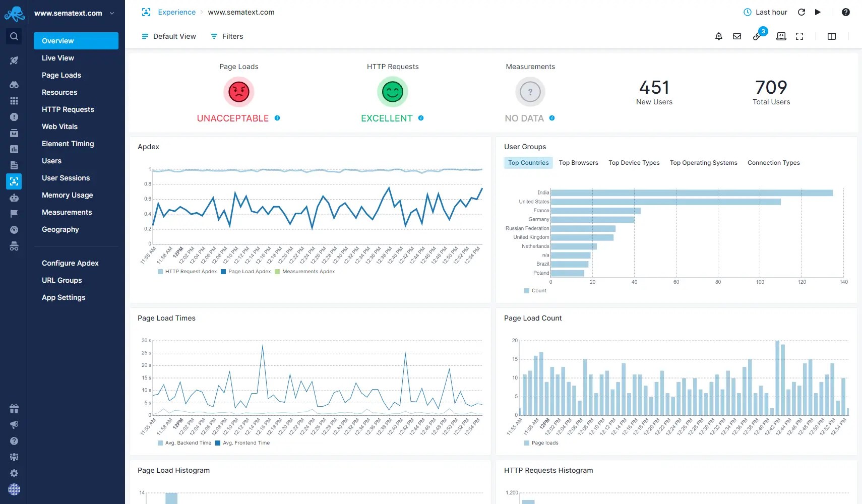
Task: Select the alerts bell icon in the toolbar
Action: (x=718, y=36)
